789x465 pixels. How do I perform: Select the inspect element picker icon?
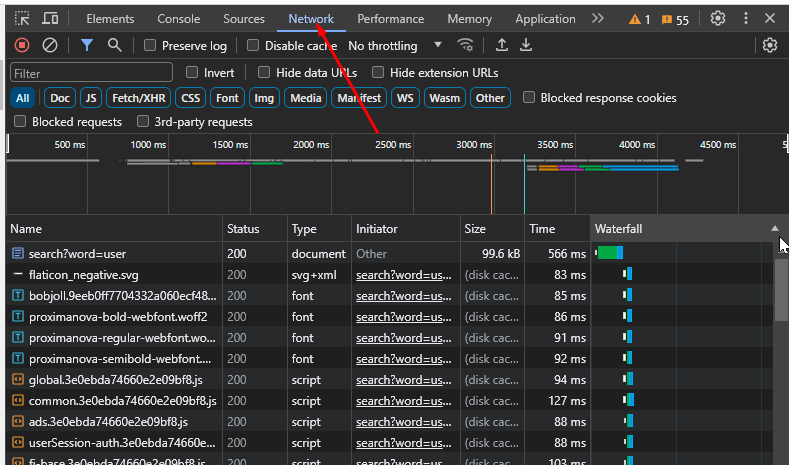[22, 19]
